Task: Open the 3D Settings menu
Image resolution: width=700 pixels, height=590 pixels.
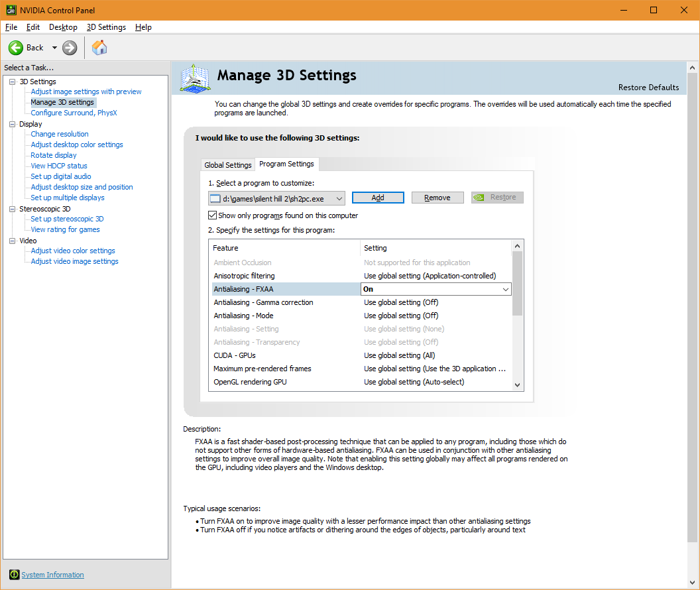Action: 106,27
